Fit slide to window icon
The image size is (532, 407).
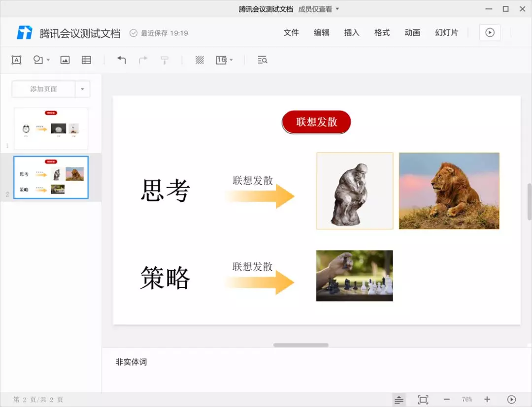423,400
